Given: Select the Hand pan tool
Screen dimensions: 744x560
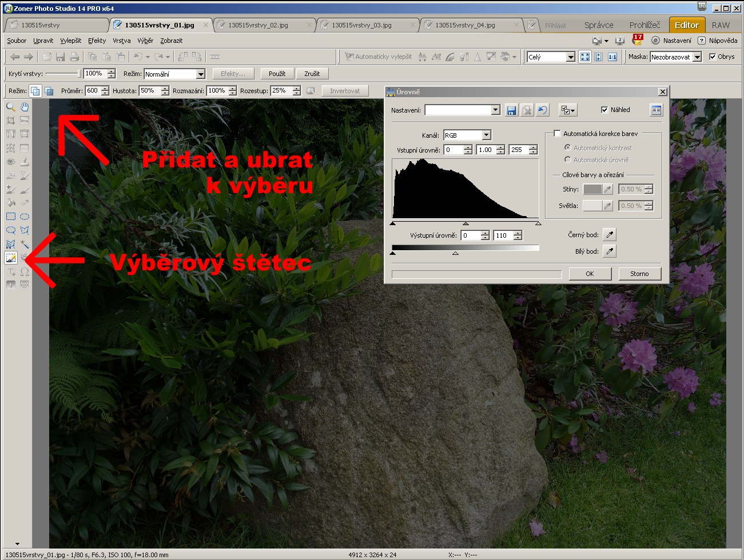Looking at the screenshot, I should coord(25,107).
